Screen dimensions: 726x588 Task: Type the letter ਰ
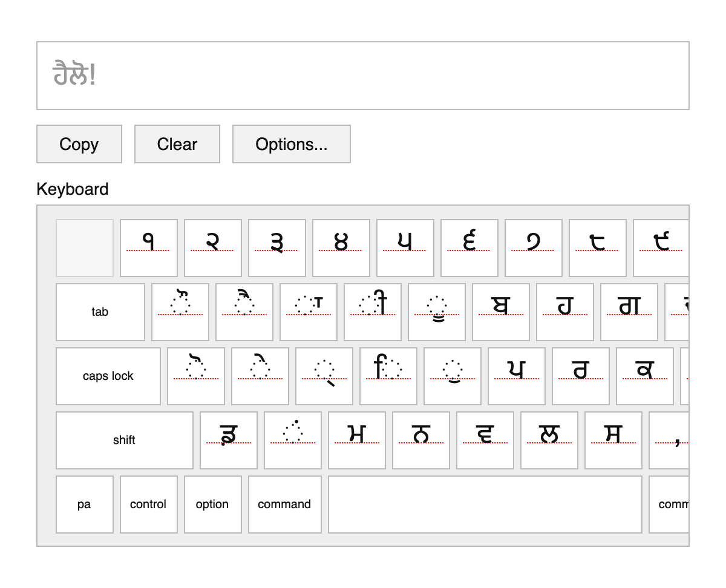580,376
